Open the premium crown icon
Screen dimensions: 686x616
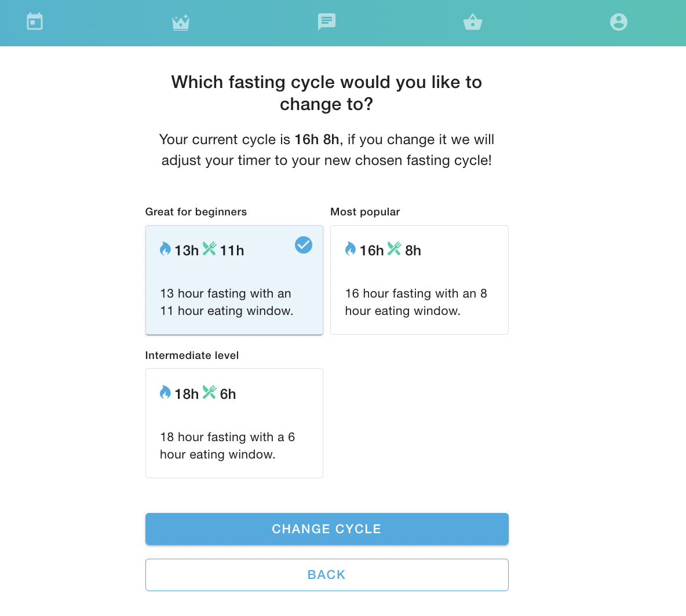181,23
